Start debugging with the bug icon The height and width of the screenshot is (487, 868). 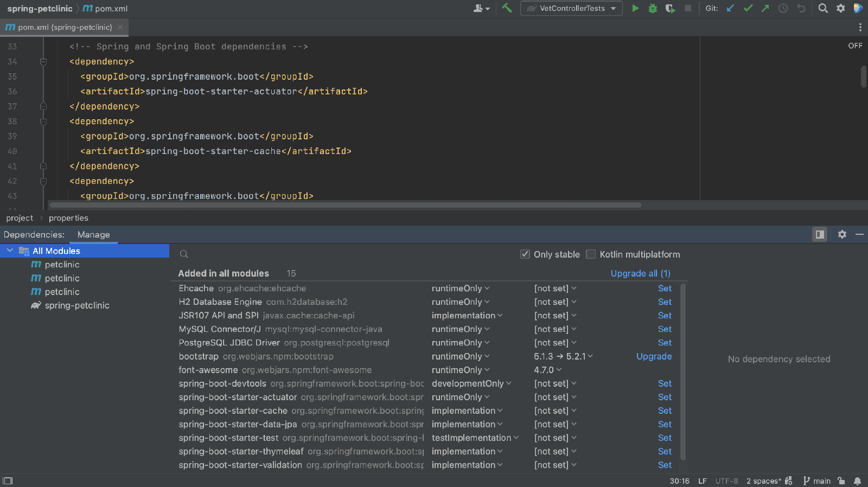653,8
